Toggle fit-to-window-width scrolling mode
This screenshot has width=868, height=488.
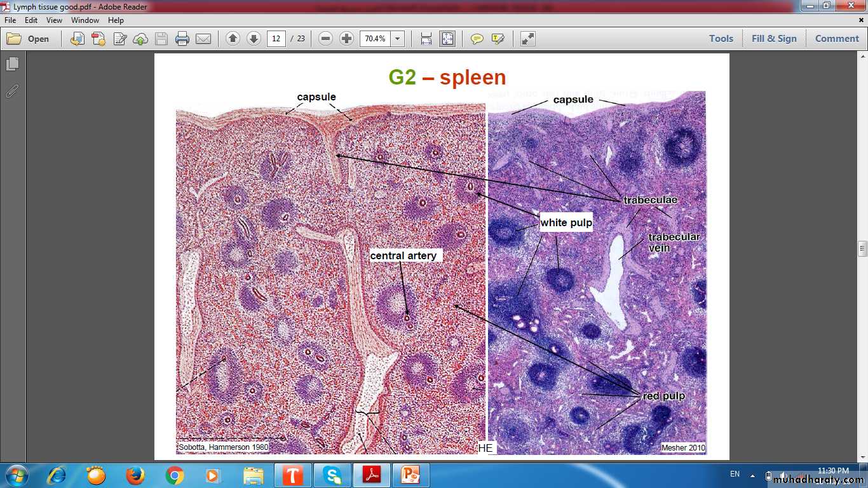coord(426,39)
